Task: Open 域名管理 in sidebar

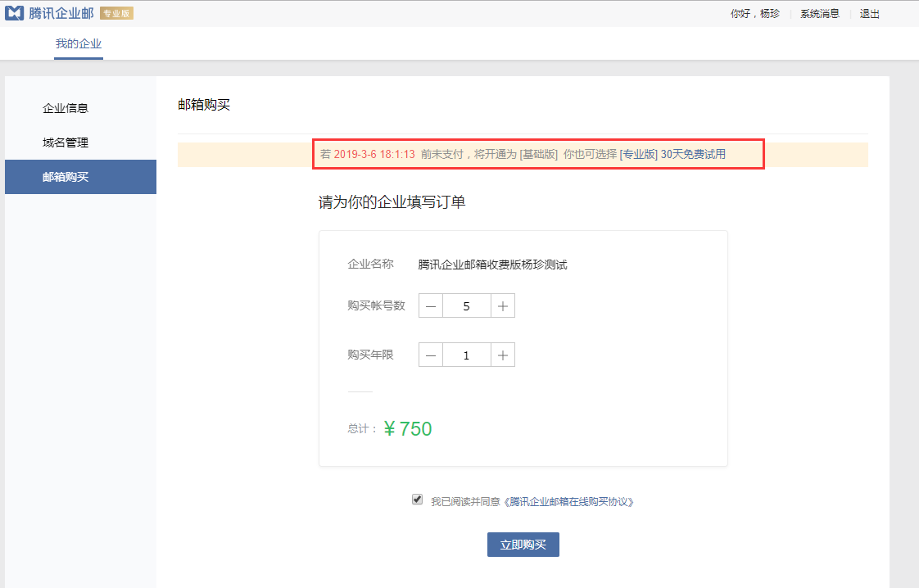Action: (66, 142)
